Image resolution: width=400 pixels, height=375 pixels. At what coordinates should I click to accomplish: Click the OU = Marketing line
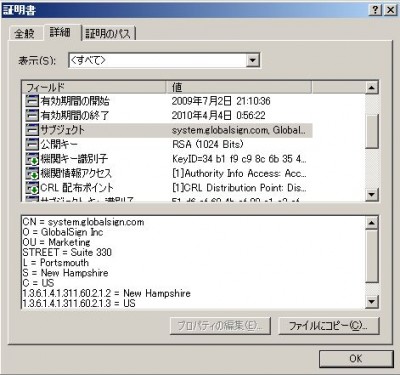click(57, 242)
